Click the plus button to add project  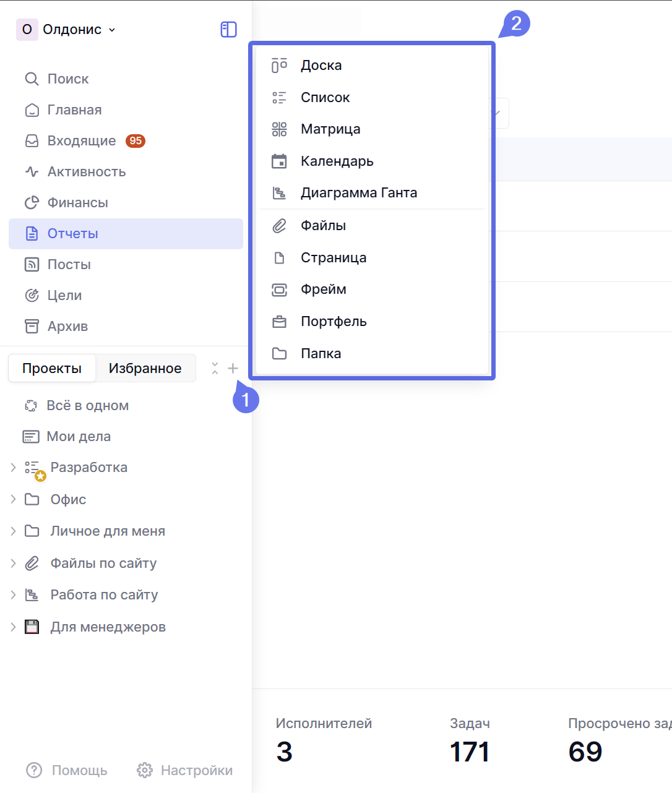(x=233, y=369)
